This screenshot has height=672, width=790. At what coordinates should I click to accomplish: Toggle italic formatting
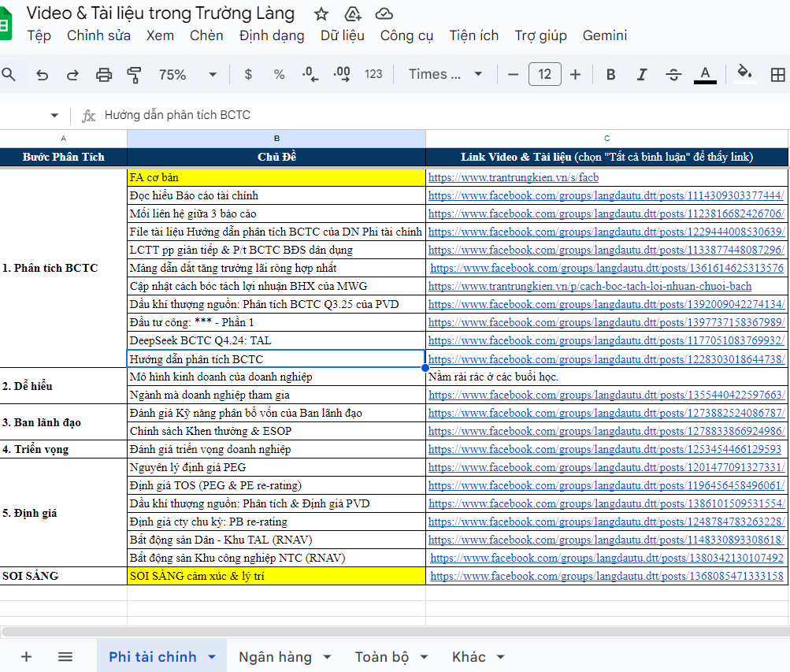(642, 75)
